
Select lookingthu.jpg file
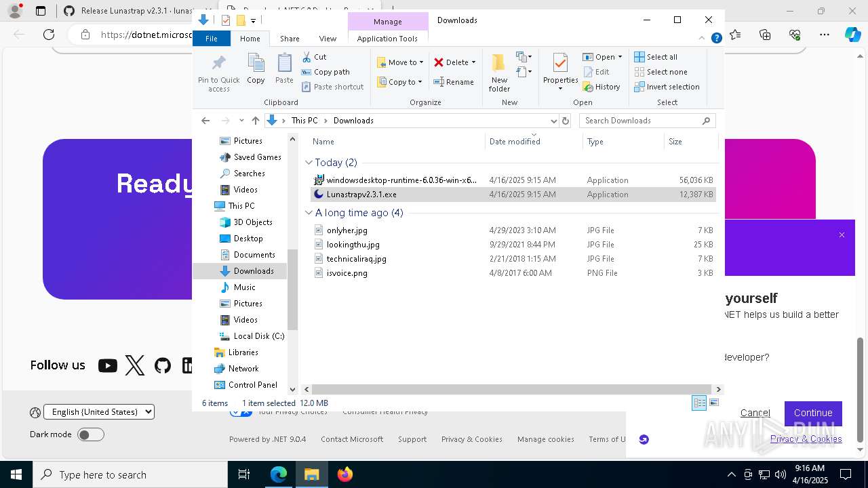(x=513, y=245)
